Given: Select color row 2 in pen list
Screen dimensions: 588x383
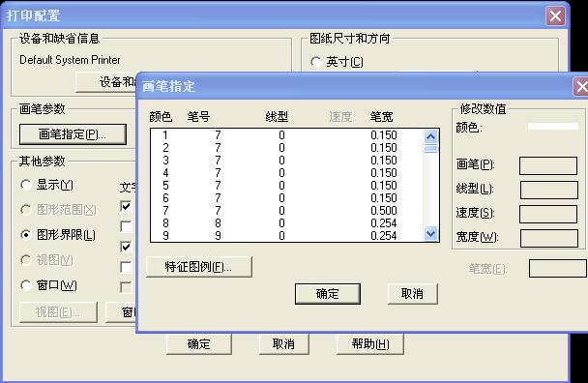Looking at the screenshot, I should [287, 148].
